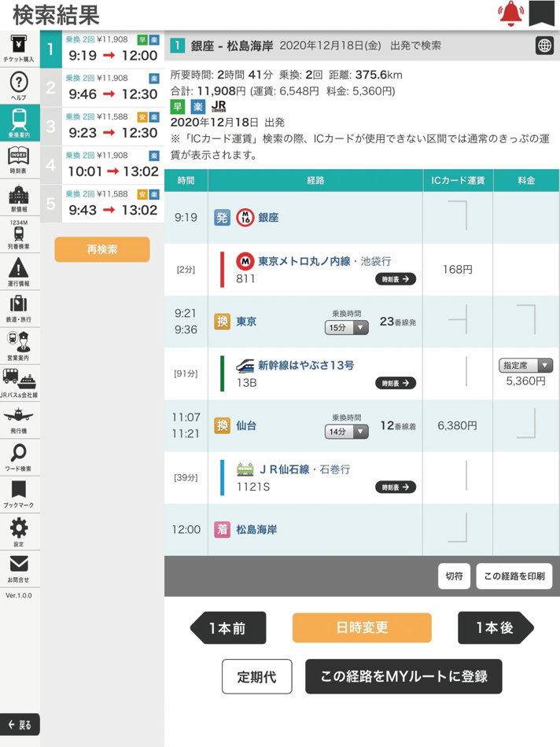Click the 1本後 next train button
560x747 pixels.
pos(496,628)
